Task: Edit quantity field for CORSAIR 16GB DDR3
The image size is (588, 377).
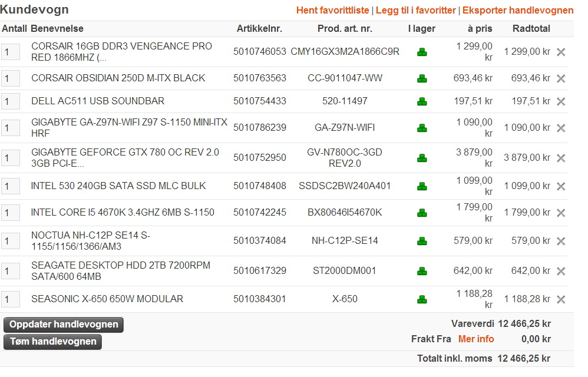Action: [11, 52]
